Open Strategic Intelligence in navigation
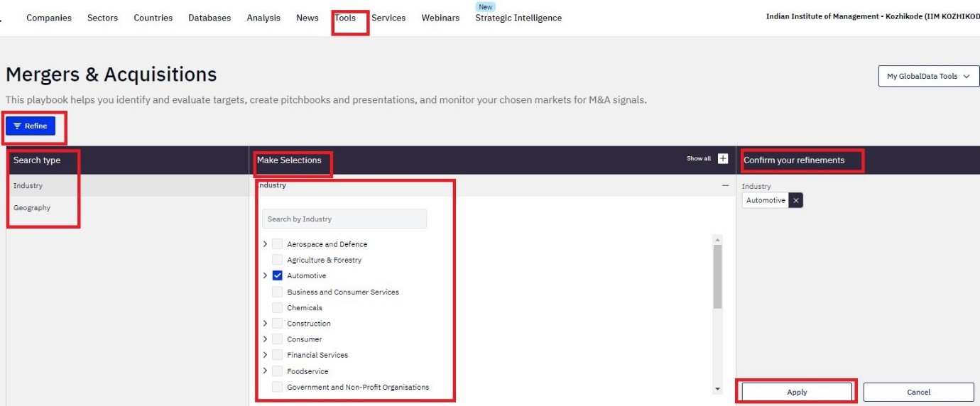 518,18
